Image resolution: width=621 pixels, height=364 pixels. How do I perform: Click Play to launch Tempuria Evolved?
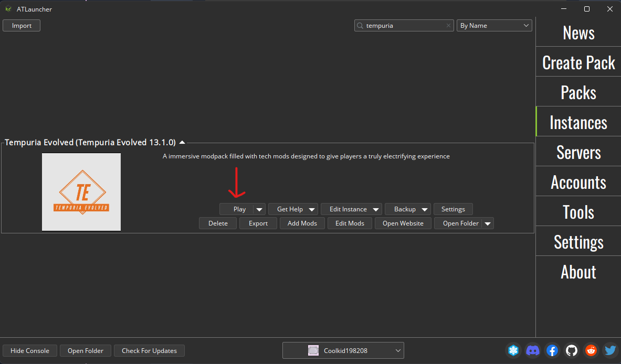(x=237, y=209)
